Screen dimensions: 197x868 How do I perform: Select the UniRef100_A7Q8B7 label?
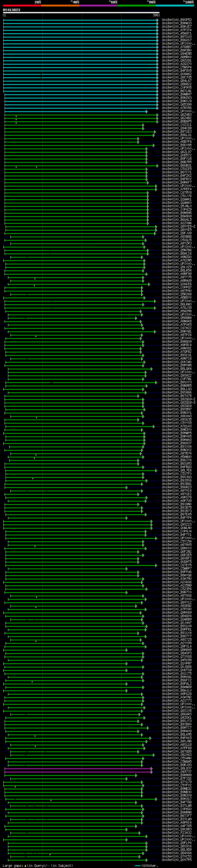(177, 47)
